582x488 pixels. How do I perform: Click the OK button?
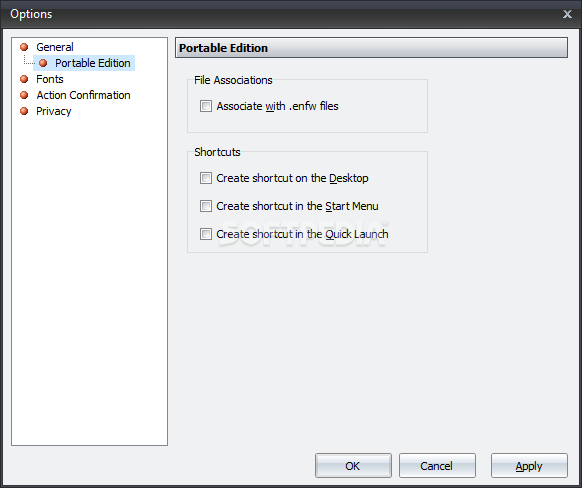coord(353,465)
